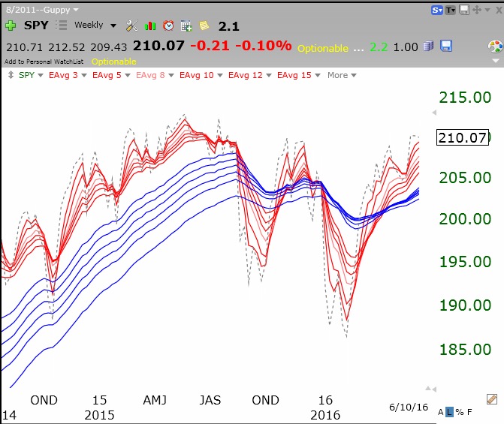Click the AMJ time axis label
The image size is (504, 424).
pos(155,400)
